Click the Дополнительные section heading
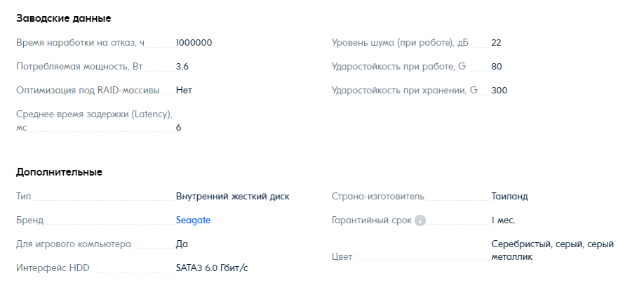Image resolution: width=644 pixels, height=290 pixels. (60, 172)
